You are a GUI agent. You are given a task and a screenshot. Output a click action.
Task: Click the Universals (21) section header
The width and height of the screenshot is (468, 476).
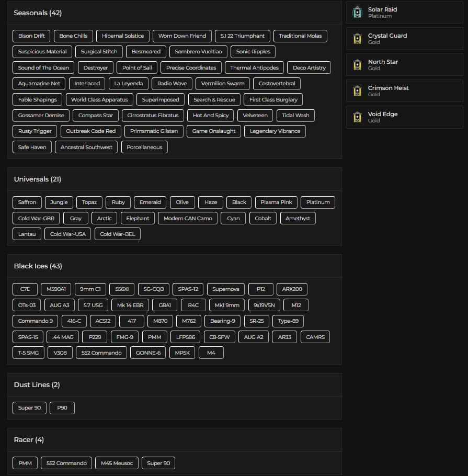pyautogui.click(x=37, y=179)
